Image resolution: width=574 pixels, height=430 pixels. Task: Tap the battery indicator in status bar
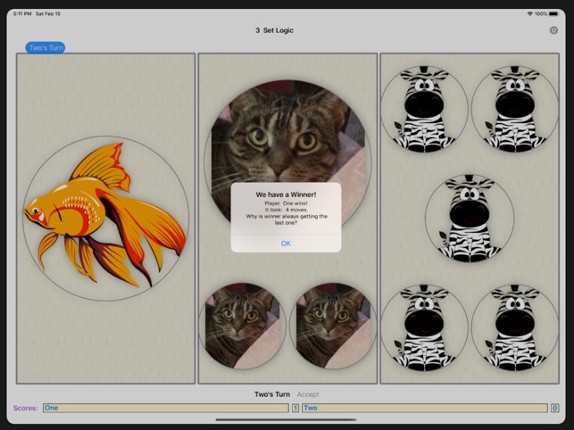click(553, 14)
